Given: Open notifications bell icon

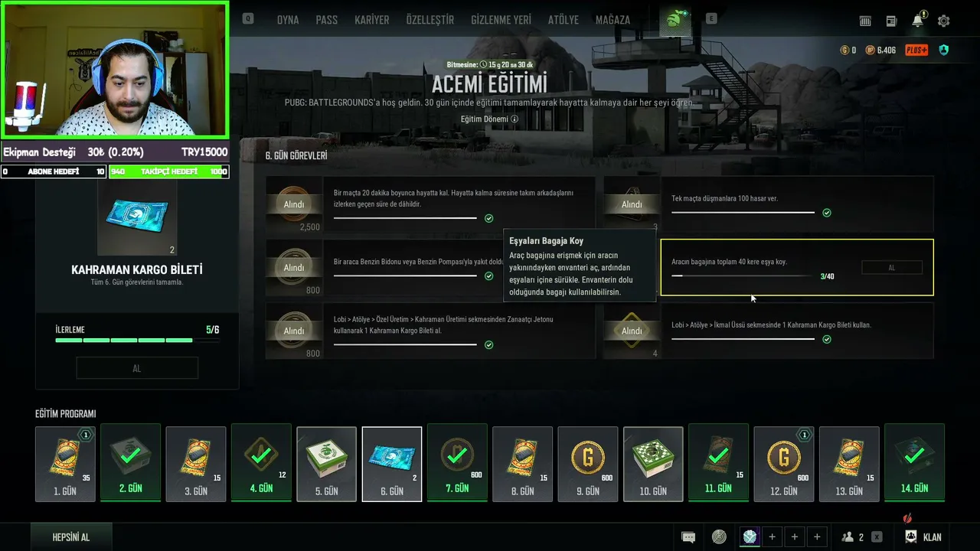Looking at the screenshot, I should click(918, 21).
